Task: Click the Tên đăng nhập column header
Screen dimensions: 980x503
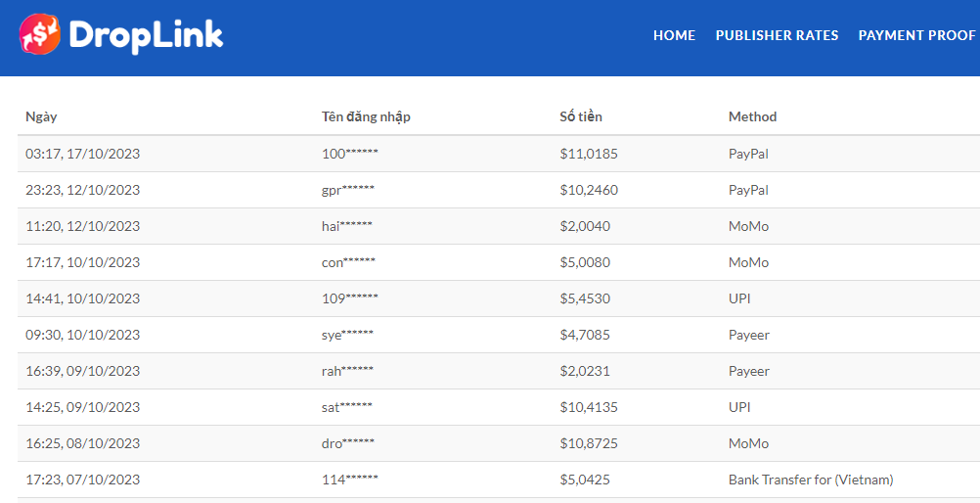Action: pos(366,116)
